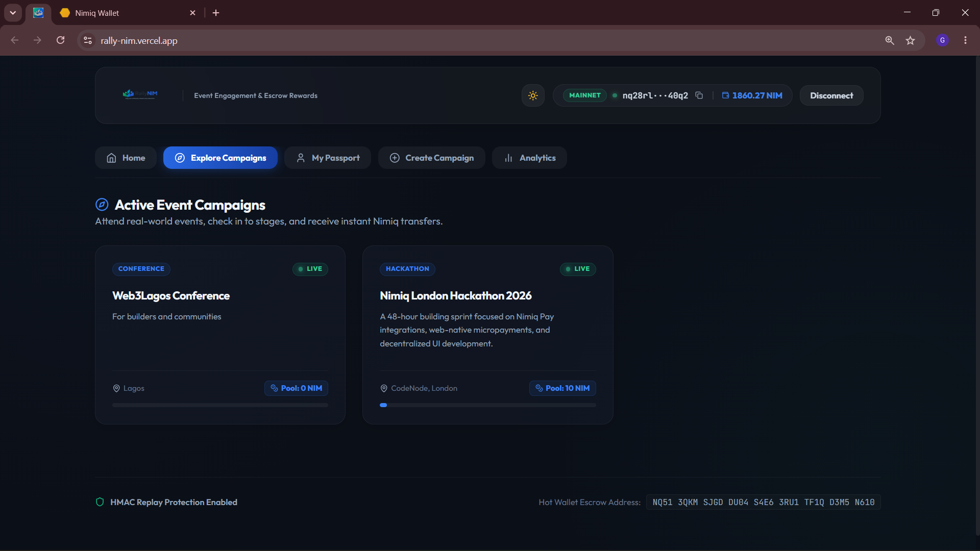Viewport: 980px width, 551px height.
Task: Switch to the pinned tab with image icon
Action: point(38,13)
